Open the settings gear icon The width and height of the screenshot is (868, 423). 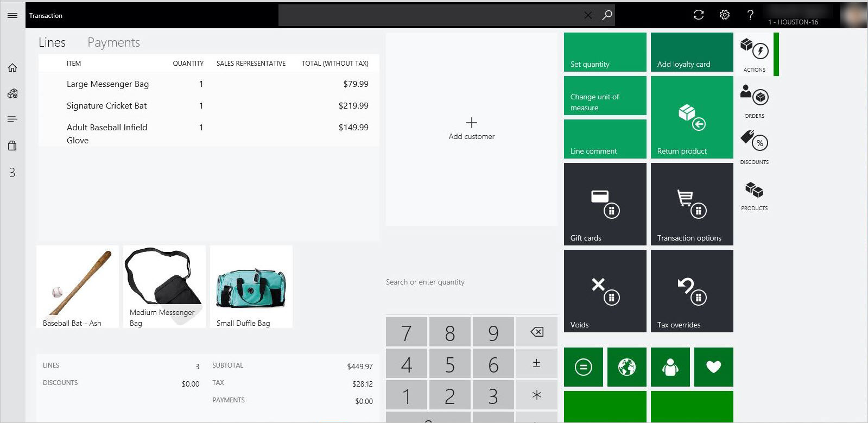pyautogui.click(x=725, y=15)
